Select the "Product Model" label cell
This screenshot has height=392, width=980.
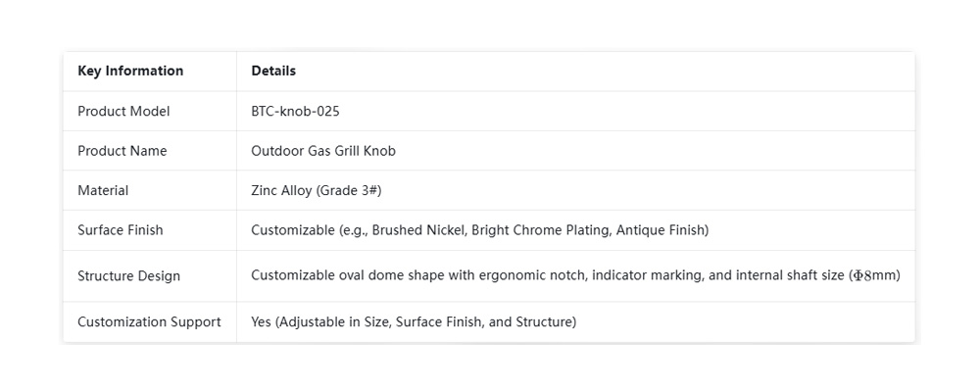pyautogui.click(x=123, y=111)
